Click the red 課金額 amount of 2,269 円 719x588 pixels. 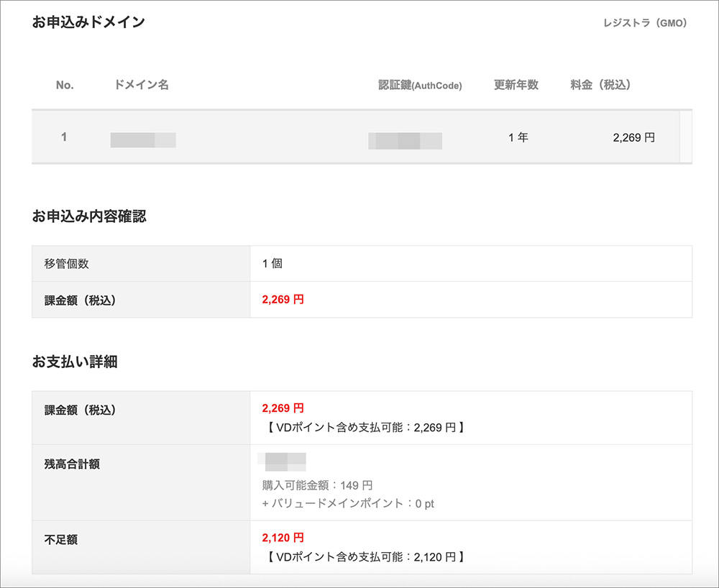point(283,299)
